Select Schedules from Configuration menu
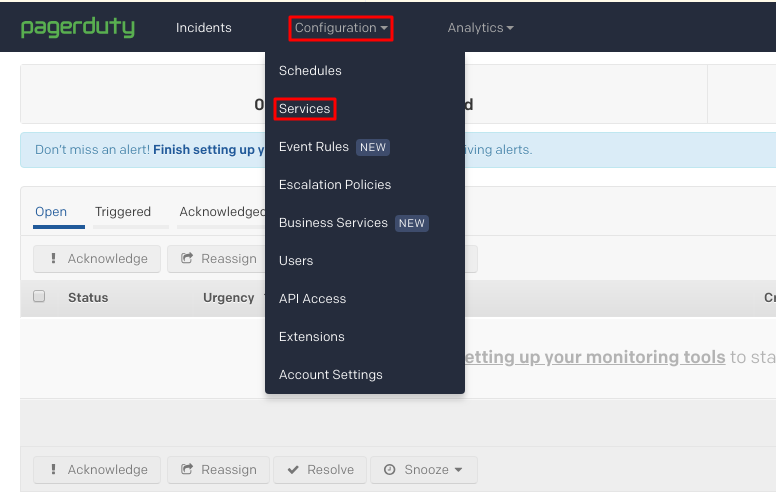776x499 pixels. [310, 71]
